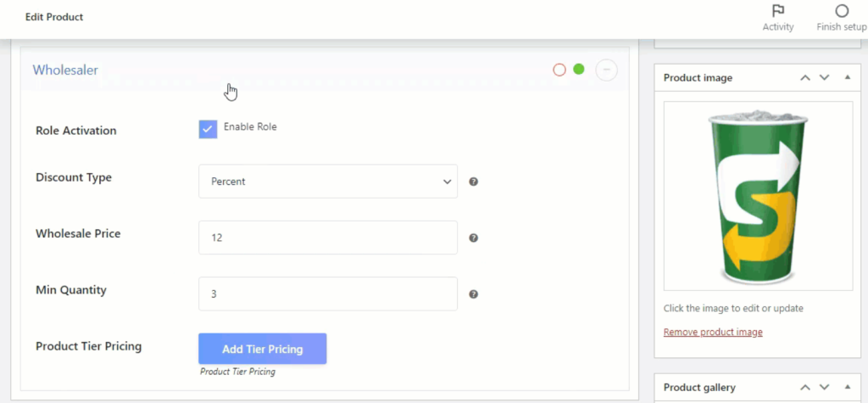Click the Wholesale Price help icon
Image resolution: width=868 pixels, height=403 pixels.
click(x=473, y=238)
